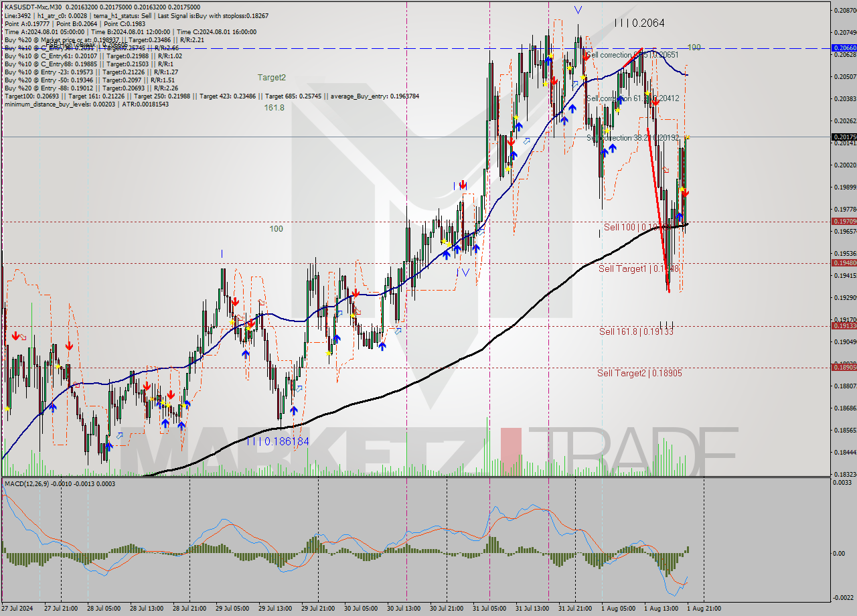
Task: Click the blue 0.20660 price tag
Action: 844,48
